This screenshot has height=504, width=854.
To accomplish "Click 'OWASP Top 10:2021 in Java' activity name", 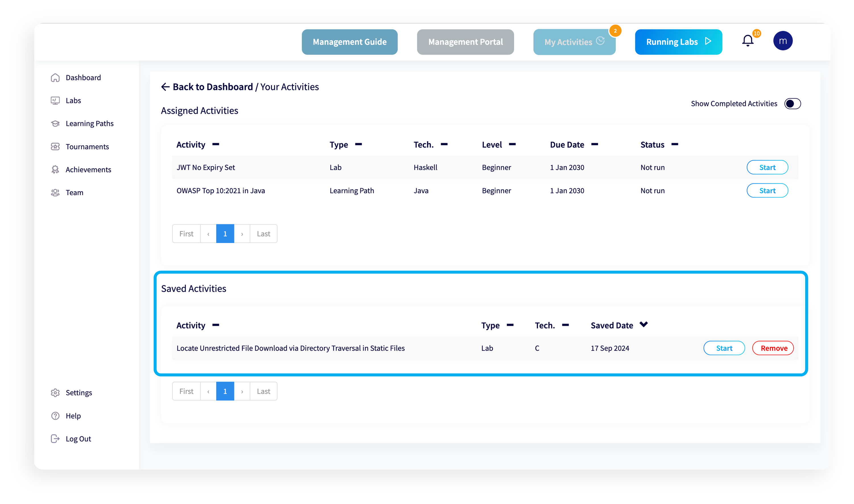I will click(220, 190).
